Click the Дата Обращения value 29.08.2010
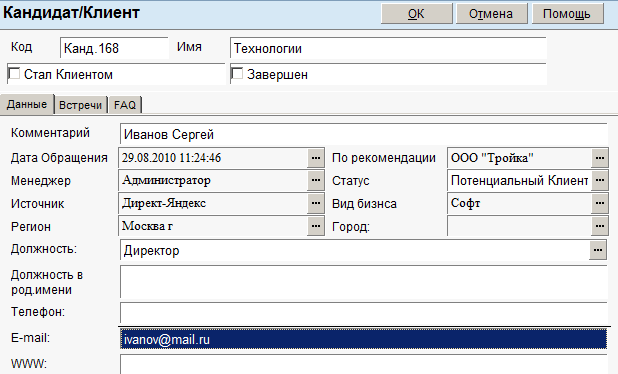618x374 pixels. [213, 158]
